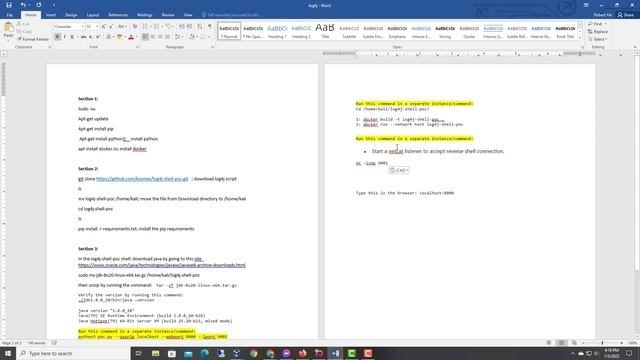Switch to the Insert tab

[51, 15]
